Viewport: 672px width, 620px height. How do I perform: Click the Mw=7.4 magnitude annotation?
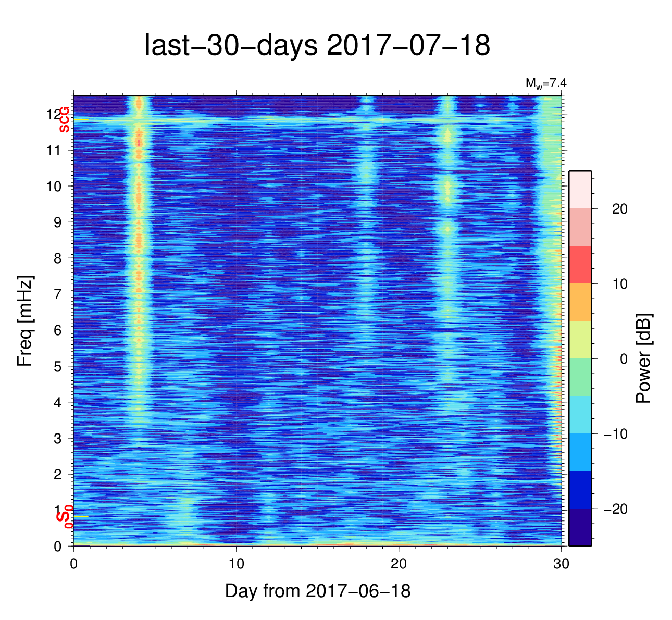[x=545, y=83]
